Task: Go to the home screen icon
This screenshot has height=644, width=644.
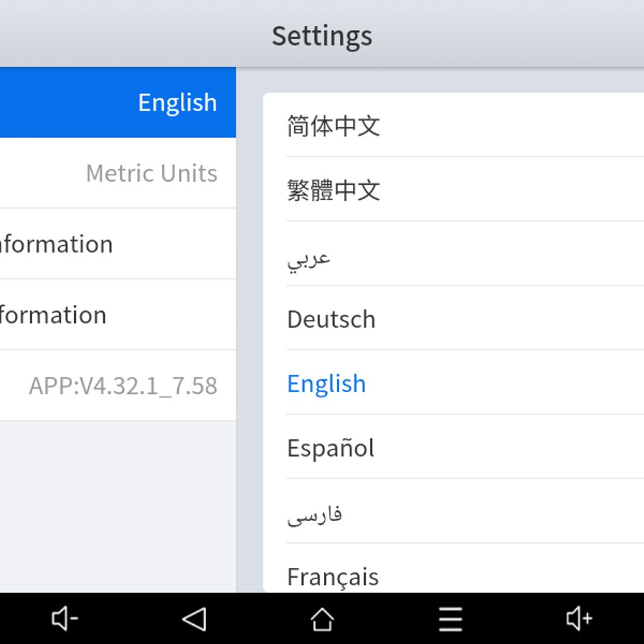Action: (x=322, y=620)
